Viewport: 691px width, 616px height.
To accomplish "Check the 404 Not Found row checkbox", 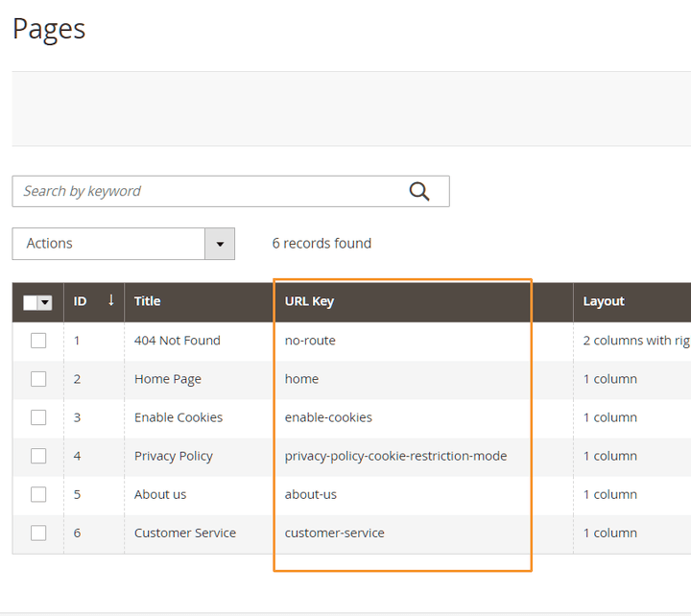I will point(38,341).
